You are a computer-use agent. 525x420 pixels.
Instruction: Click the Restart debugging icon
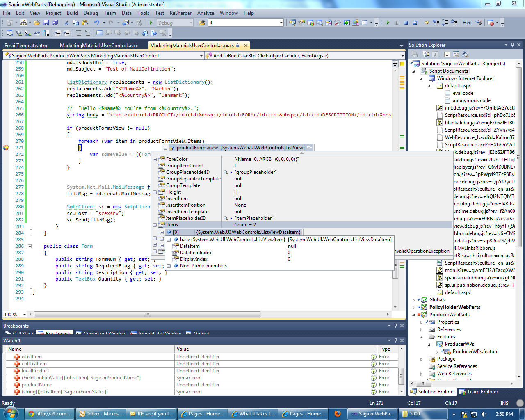(x=415, y=23)
